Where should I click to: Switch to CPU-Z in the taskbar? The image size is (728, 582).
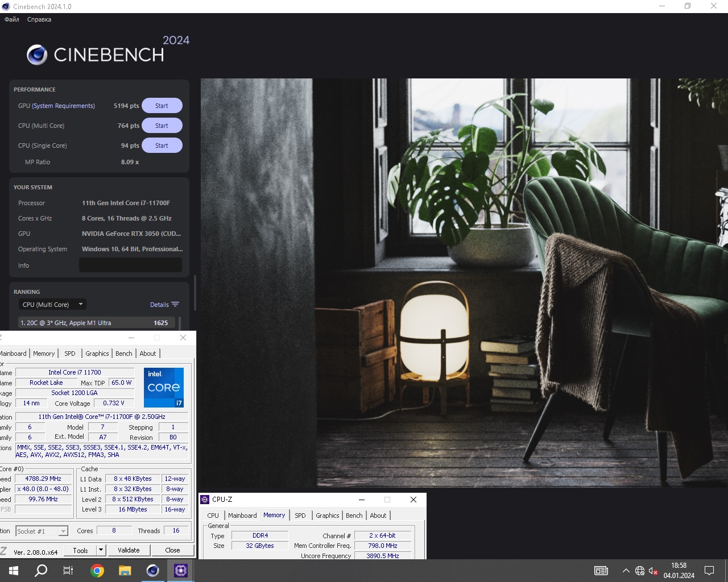pyautogui.click(x=181, y=571)
